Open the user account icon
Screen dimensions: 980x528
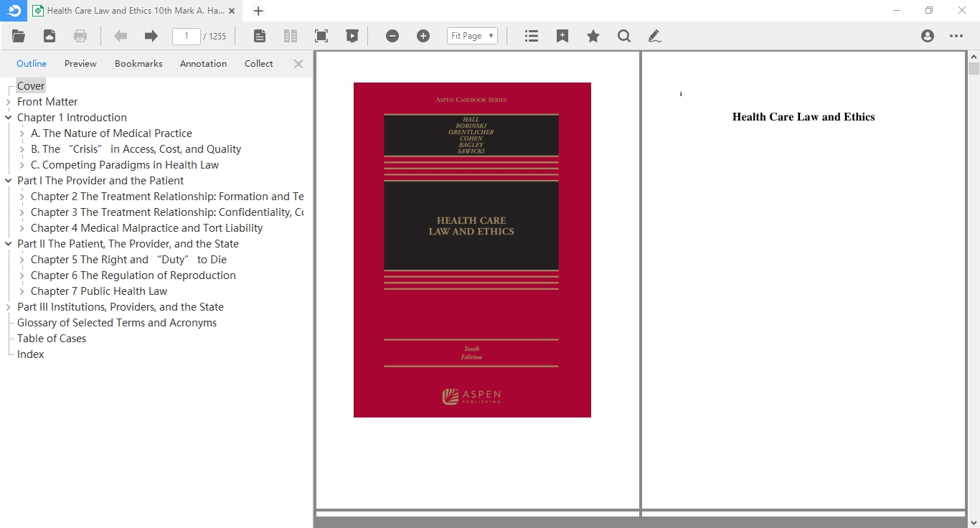(x=928, y=36)
